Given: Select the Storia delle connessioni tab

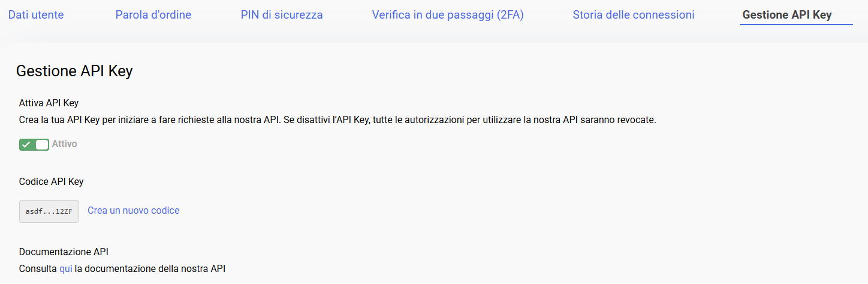Looking at the screenshot, I should (634, 14).
